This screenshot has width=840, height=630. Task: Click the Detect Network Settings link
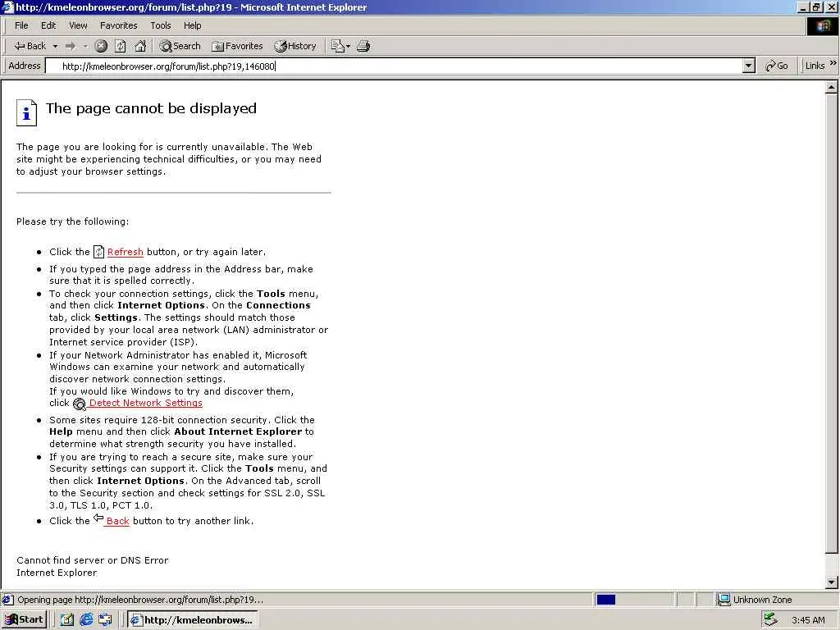[146, 403]
